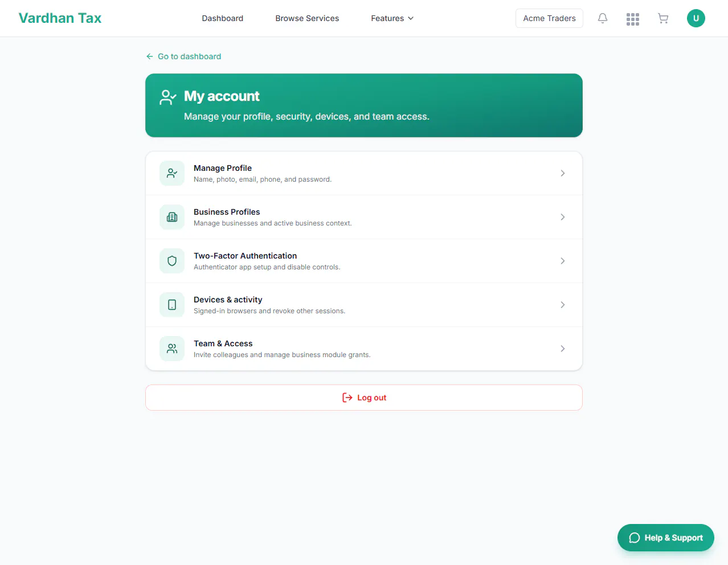Click 'Authenticator app setup and disable controls.' text

point(267,267)
